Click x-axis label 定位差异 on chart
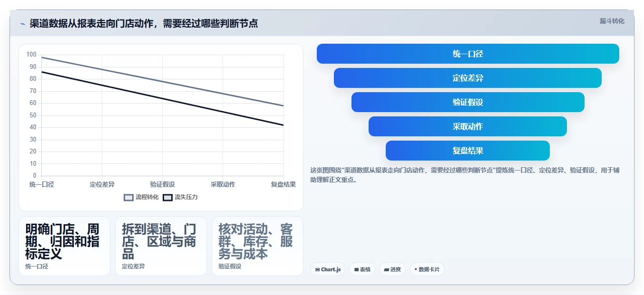The height and width of the screenshot is (295, 644). 102,184
